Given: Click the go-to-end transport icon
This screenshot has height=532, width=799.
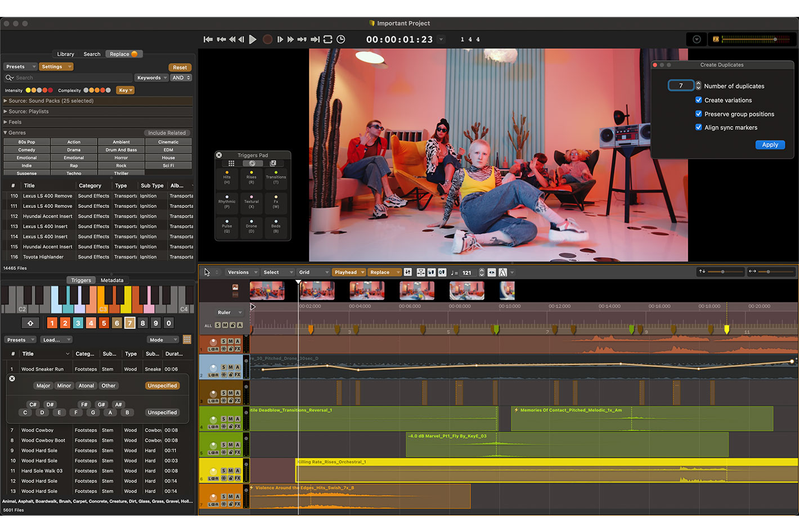Looking at the screenshot, I should pyautogui.click(x=315, y=39).
